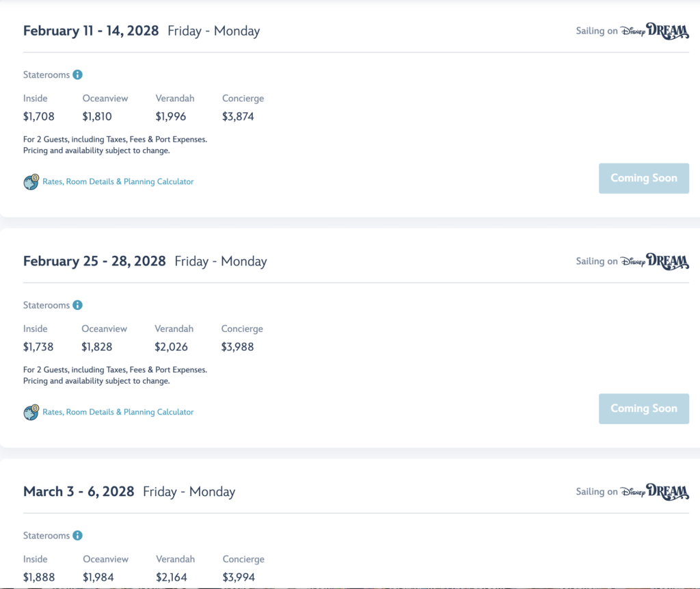Select the $2,026 Verandah price
The image size is (700, 589).
click(x=171, y=347)
